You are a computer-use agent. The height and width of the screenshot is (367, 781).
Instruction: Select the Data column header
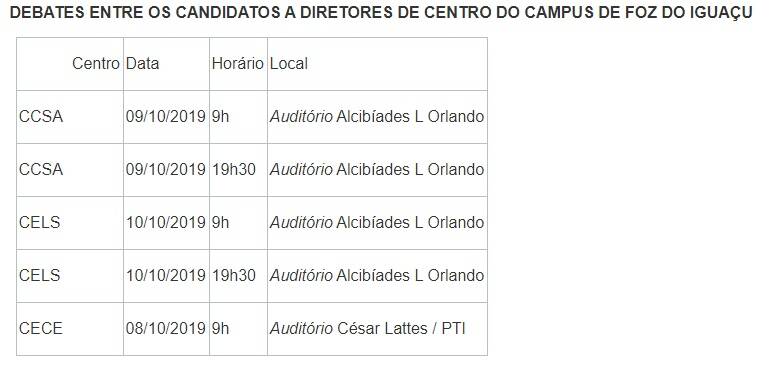click(x=142, y=64)
